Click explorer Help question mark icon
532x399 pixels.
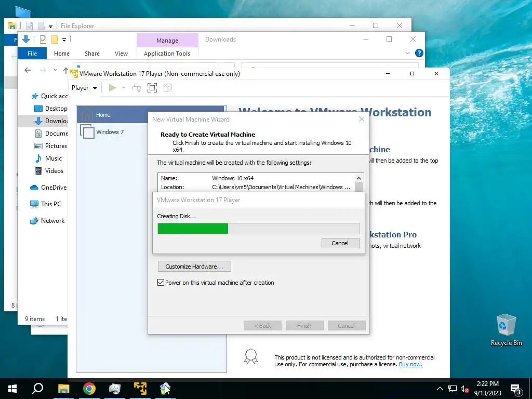coord(419,53)
